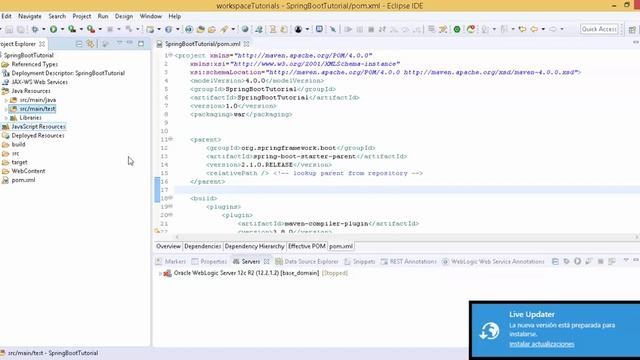
Task: Click the dark circle profile icon in toolbar
Action: pos(298,29)
